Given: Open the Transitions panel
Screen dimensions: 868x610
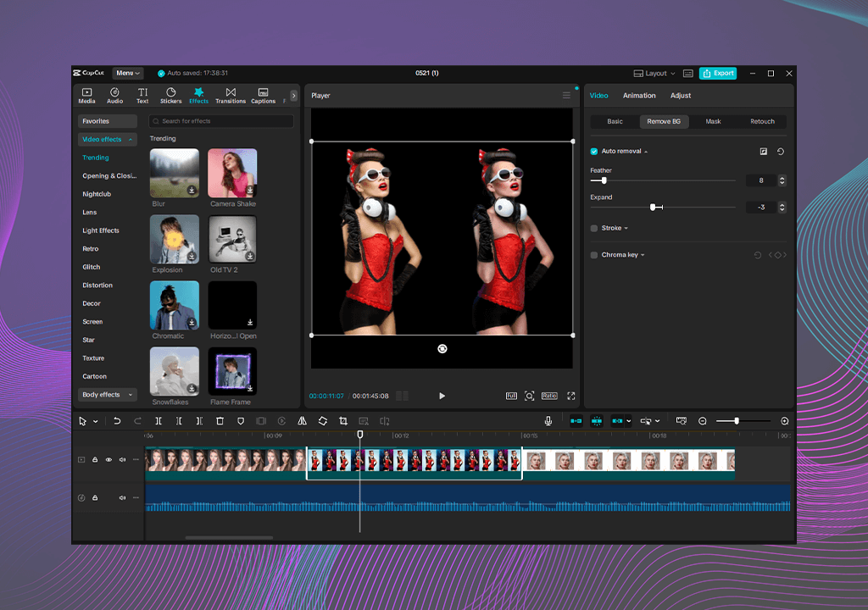Looking at the screenshot, I should tap(231, 96).
